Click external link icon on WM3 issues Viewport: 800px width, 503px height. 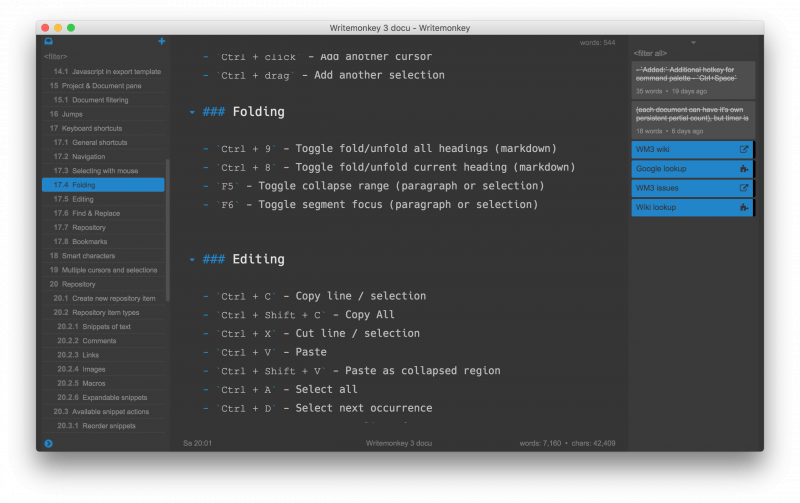point(743,188)
